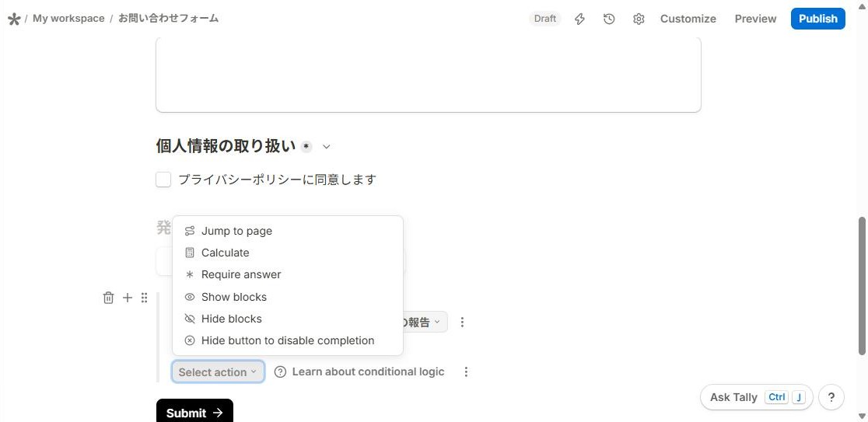
Task: Open version history clock icon
Action: (609, 19)
